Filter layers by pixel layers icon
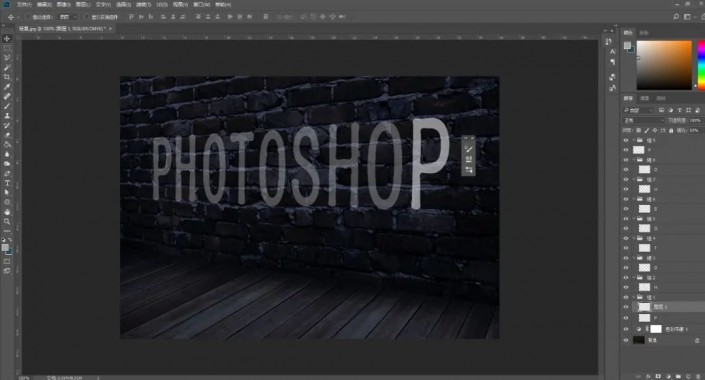Image resolution: width=705 pixels, height=380 pixels. [x=661, y=110]
